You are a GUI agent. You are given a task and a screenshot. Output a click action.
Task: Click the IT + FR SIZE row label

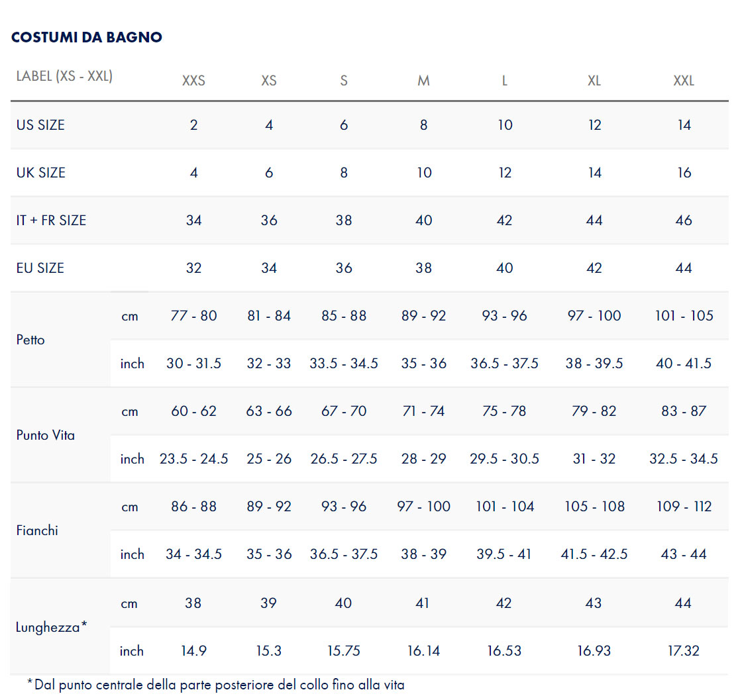click(x=52, y=221)
